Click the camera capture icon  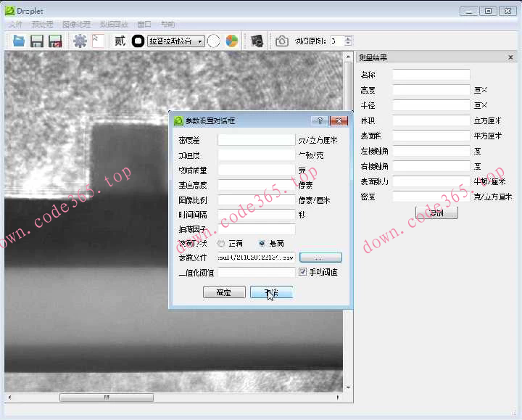tap(281, 41)
